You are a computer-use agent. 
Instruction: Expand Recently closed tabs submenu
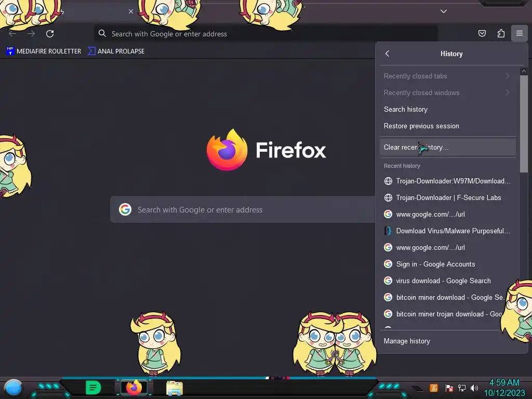point(447,76)
